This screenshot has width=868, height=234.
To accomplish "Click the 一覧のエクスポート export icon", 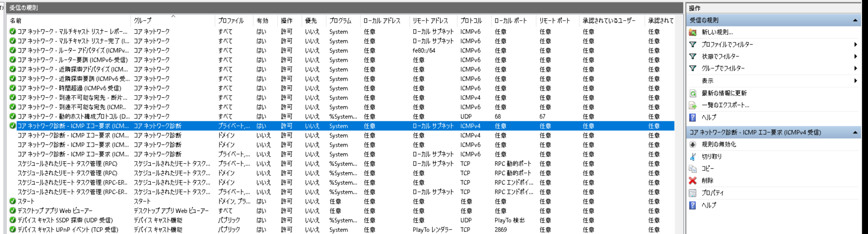I will (x=693, y=106).
